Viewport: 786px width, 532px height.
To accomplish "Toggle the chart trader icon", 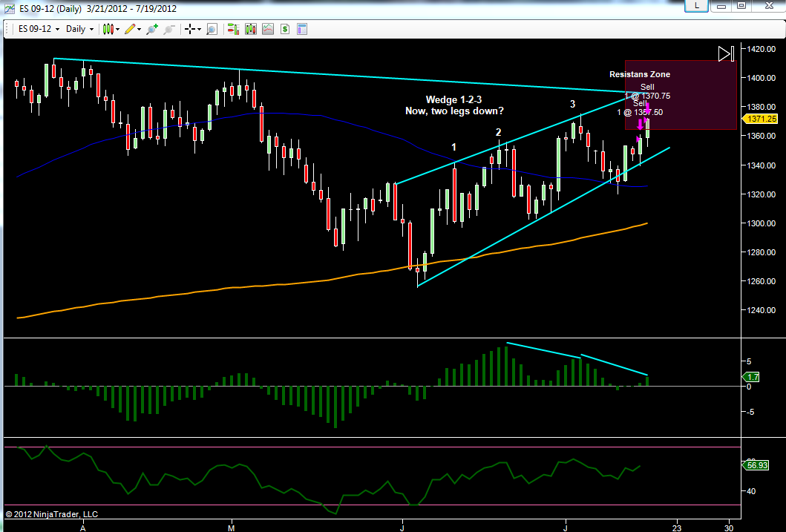I will (x=232, y=29).
